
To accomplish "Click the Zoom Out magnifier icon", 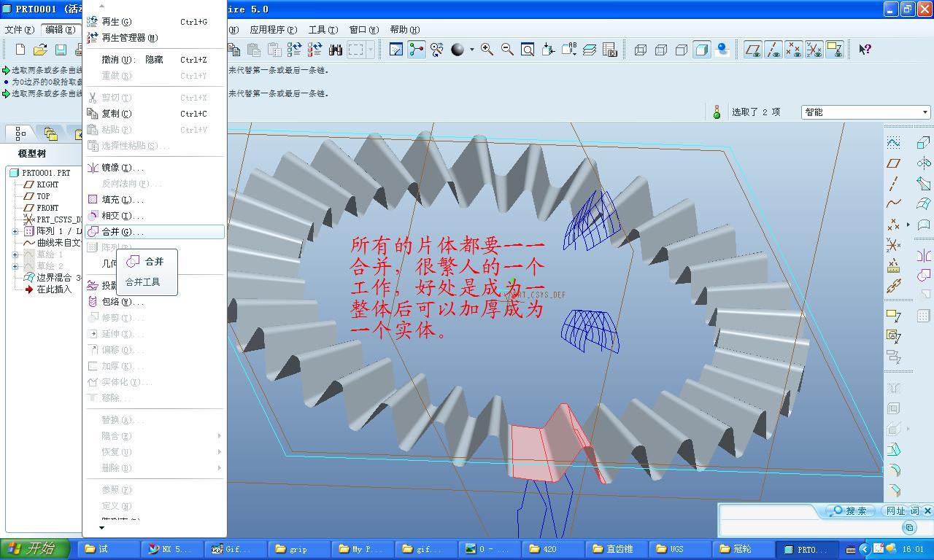I will (507, 50).
